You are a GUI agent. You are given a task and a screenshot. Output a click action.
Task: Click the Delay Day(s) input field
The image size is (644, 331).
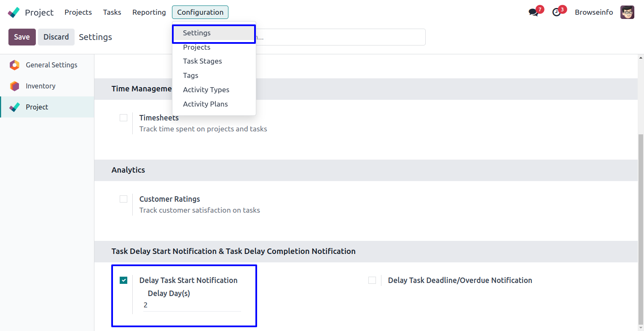(x=192, y=305)
